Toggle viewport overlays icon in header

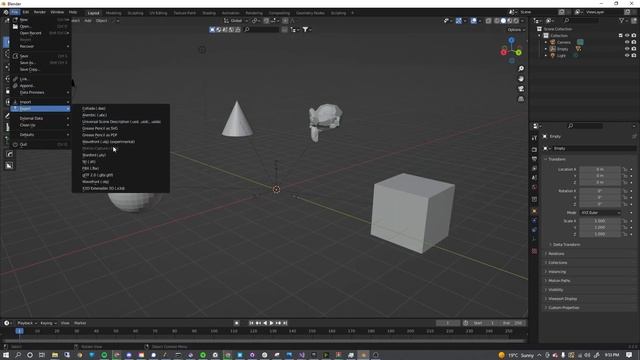473,20
